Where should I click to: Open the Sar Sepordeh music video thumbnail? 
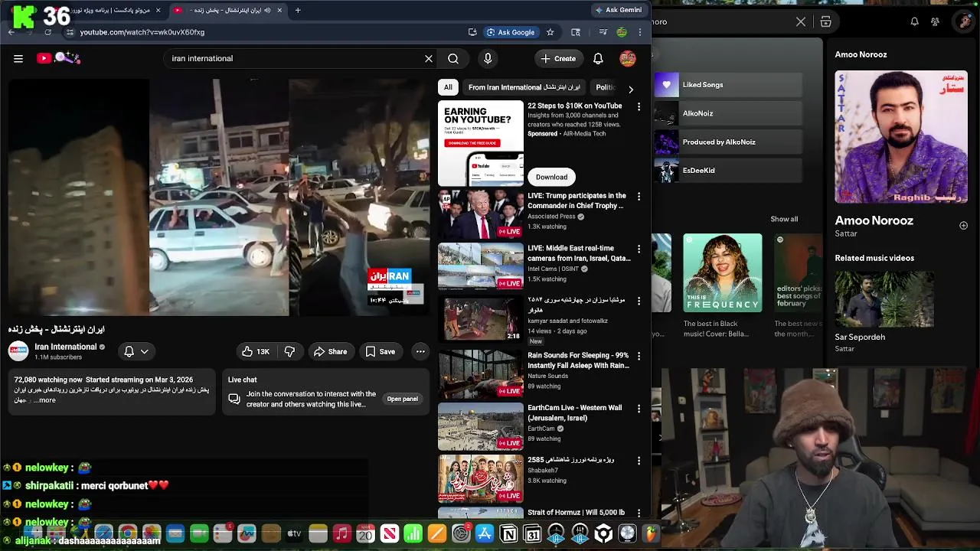click(884, 299)
